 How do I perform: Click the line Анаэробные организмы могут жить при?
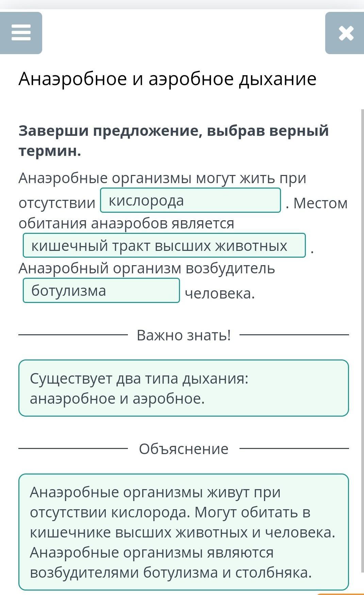(162, 178)
